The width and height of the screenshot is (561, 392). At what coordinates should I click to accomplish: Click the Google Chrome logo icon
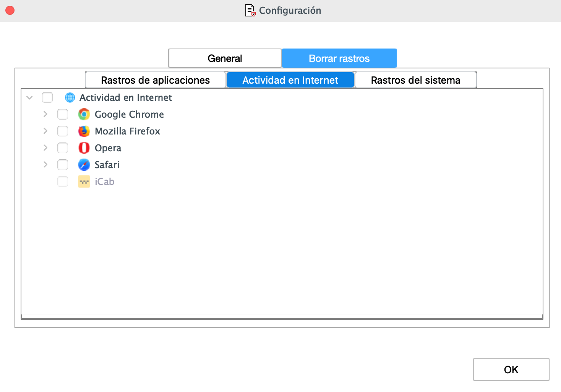[84, 114]
